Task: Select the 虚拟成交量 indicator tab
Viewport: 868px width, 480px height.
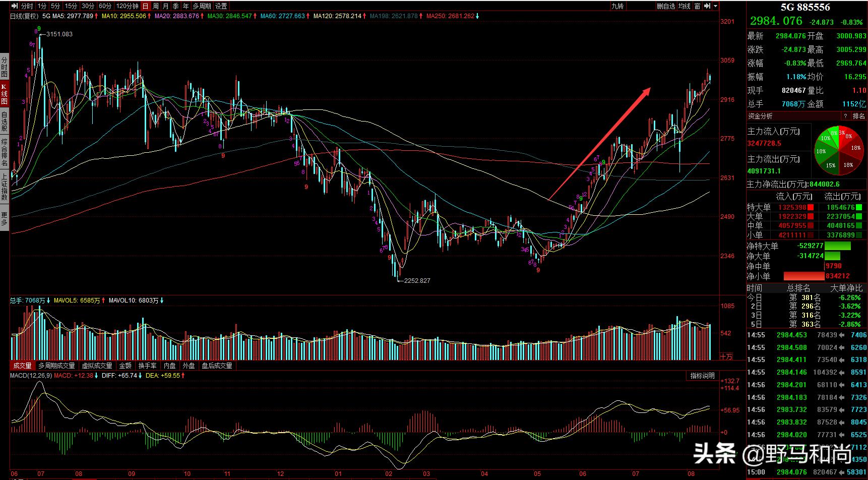Action: pos(97,366)
